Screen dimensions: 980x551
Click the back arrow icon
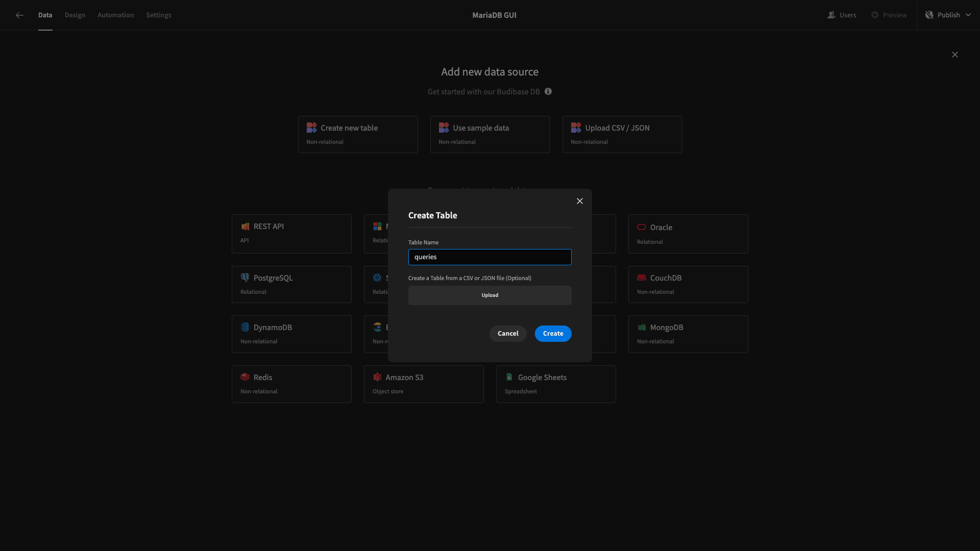click(19, 15)
